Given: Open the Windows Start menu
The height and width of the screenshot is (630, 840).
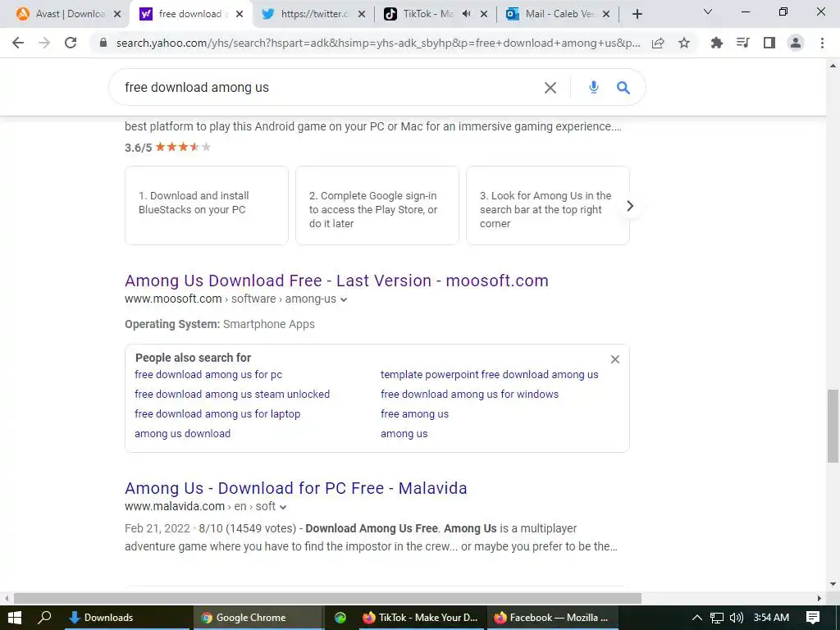Looking at the screenshot, I should click(x=15, y=618).
